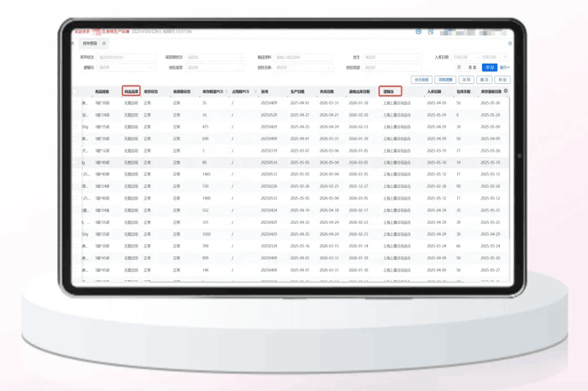Check the first table row checkbox
Viewport: 588px width, 391px height.
pyautogui.click(x=76, y=103)
